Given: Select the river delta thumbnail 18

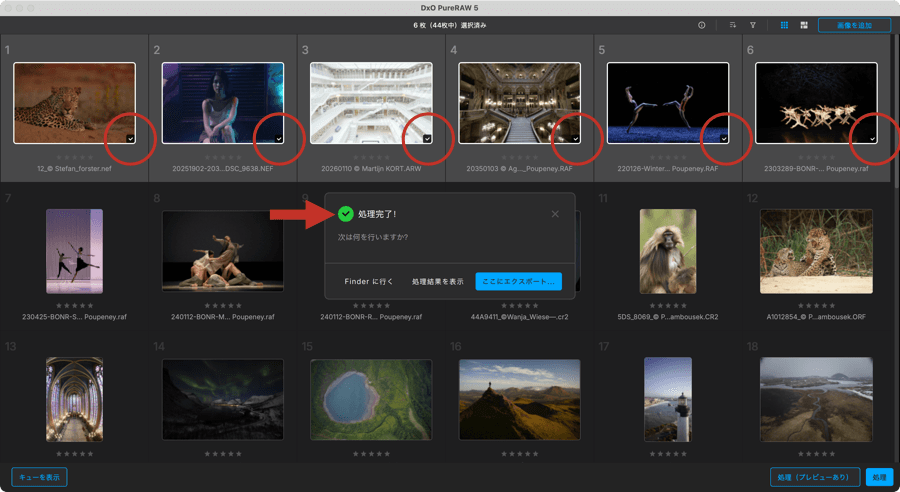Looking at the screenshot, I should (x=816, y=400).
